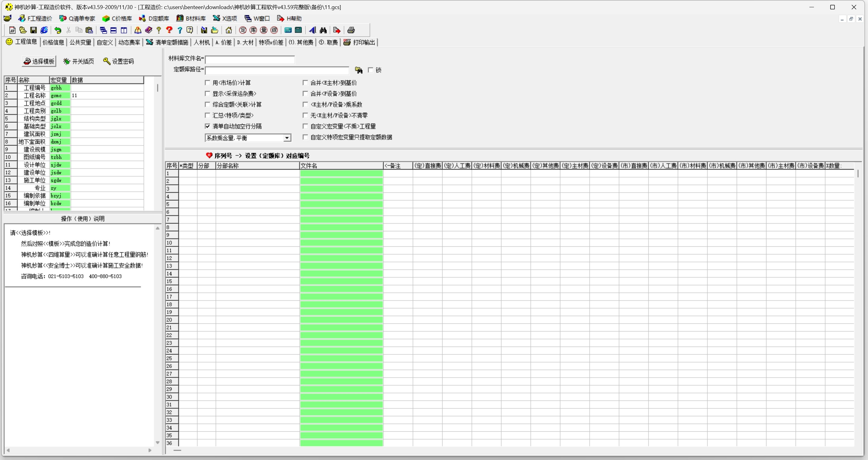Open the D定额库 menu

coord(154,18)
